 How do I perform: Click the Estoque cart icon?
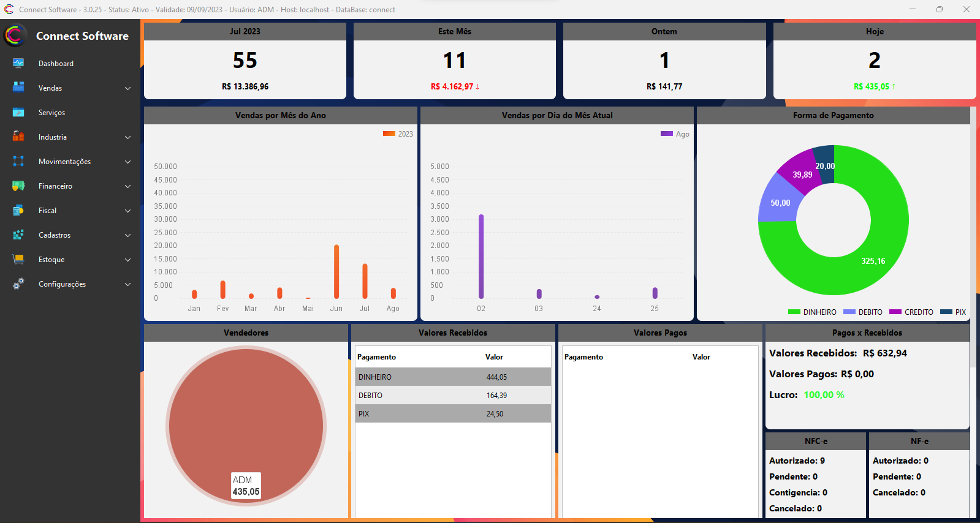tap(18, 259)
